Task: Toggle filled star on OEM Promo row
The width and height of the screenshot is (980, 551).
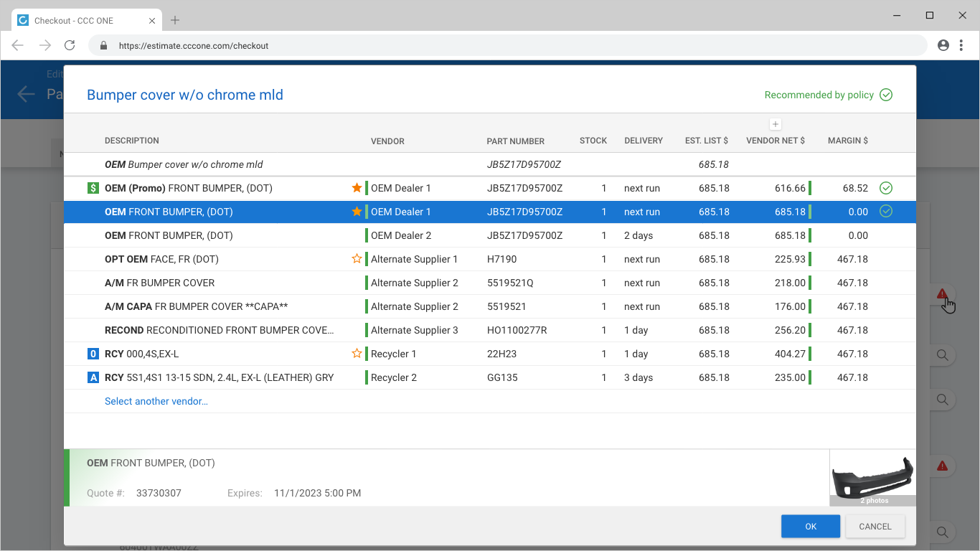Action: 357,188
